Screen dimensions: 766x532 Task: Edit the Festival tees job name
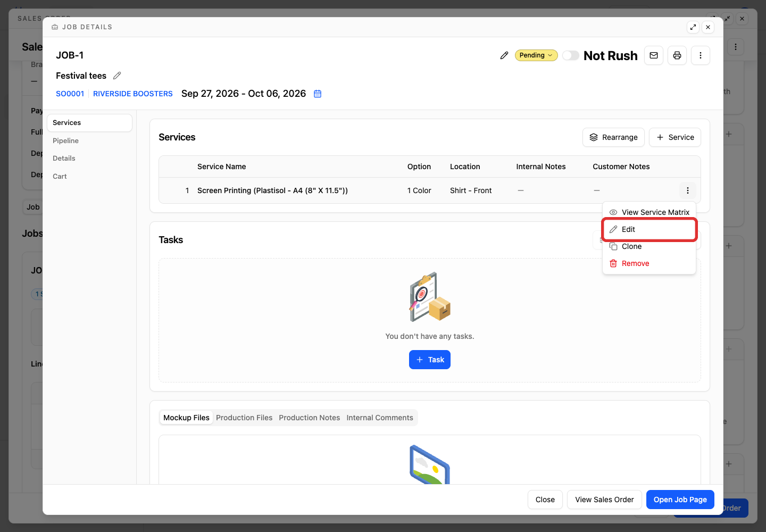click(x=117, y=76)
